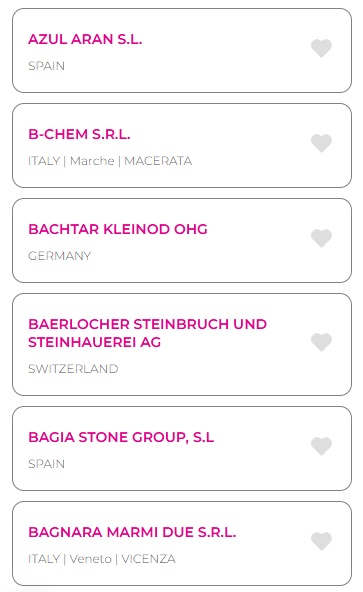This screenshot has height=592, width=363.
Task: Select the BACHTAR KLEINOD OHG title
Action: [118, 229]
